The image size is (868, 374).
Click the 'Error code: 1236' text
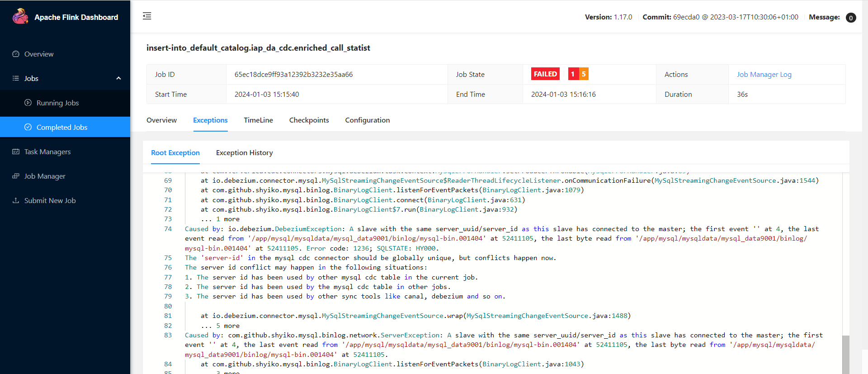click(x=338, y=248)
